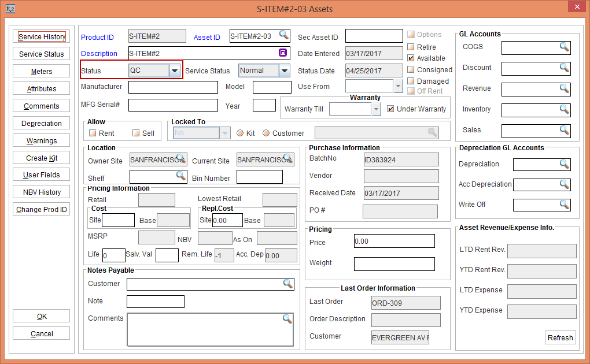Image resolution: width=590 pixels, height=364 pixels.
Task: Select the Kit radio button
Action: tap(240, 133)
